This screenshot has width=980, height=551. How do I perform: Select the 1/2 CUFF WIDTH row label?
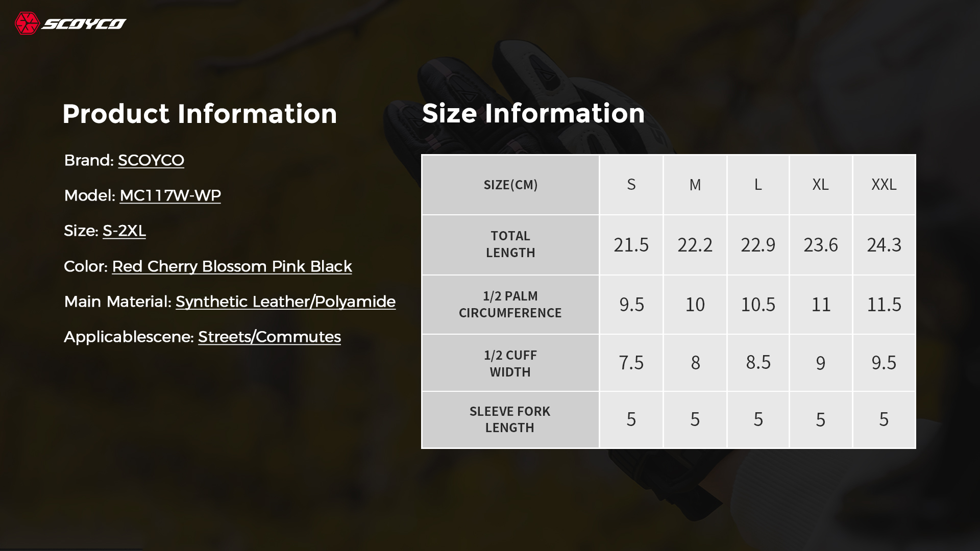[x=510, y=363]
